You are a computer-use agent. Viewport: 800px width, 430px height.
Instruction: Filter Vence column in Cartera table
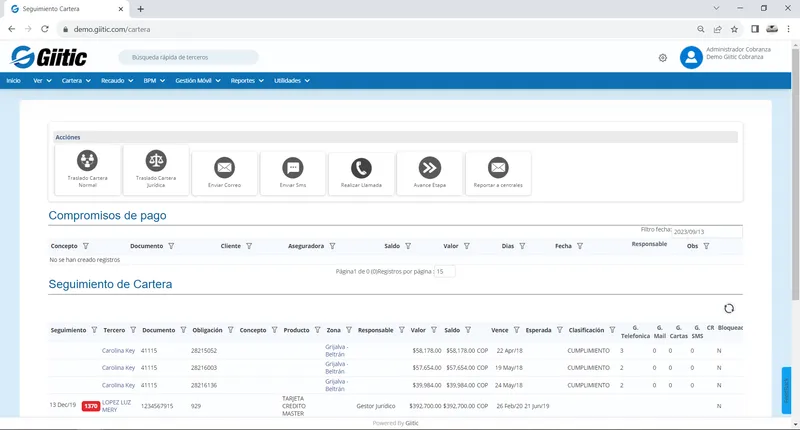(516, 330)
